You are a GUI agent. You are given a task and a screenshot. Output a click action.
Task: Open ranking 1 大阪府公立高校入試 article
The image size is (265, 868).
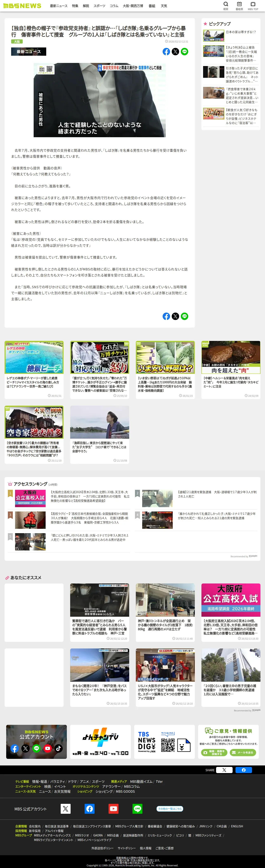(x=69, y=498)
